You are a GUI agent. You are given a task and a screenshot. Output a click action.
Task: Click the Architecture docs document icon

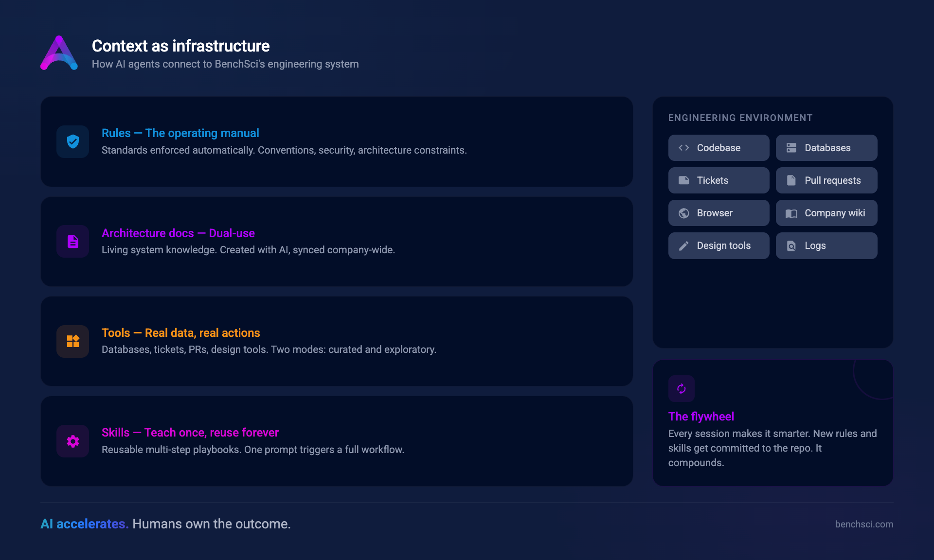(x=72, y=241)
